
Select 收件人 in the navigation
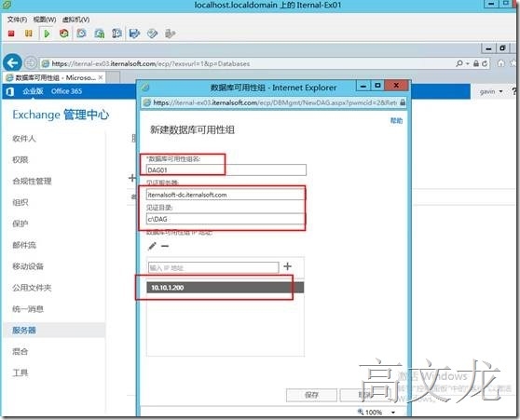[x=24, y=139]
